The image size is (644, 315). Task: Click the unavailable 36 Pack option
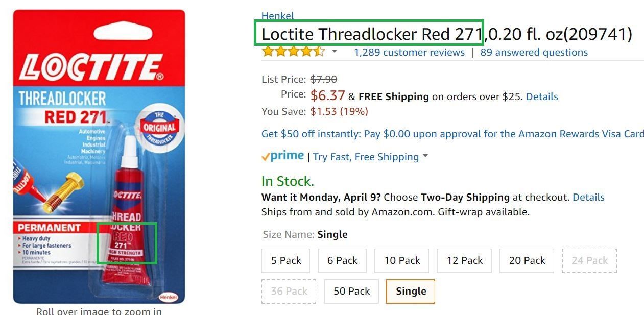click(x=289, y=292)
